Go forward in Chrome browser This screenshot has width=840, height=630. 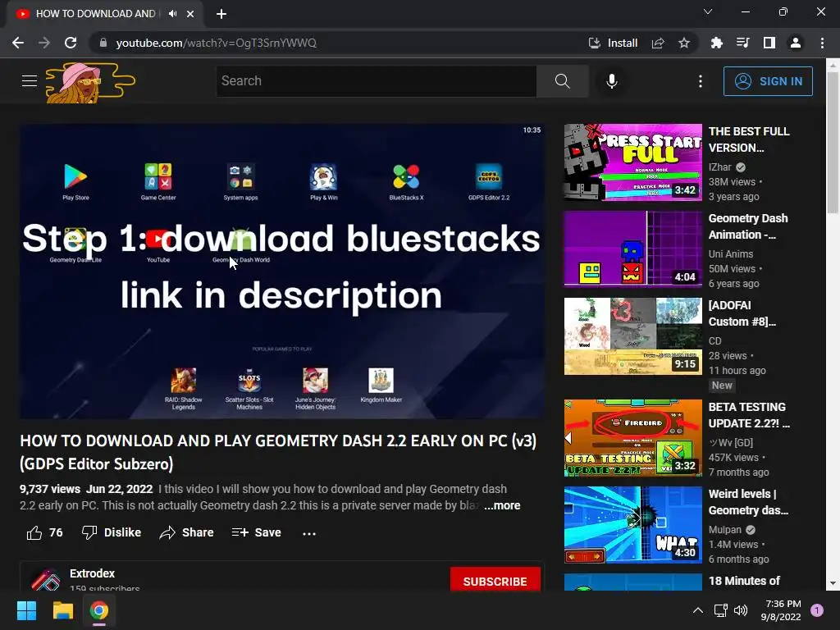[44, 43]
